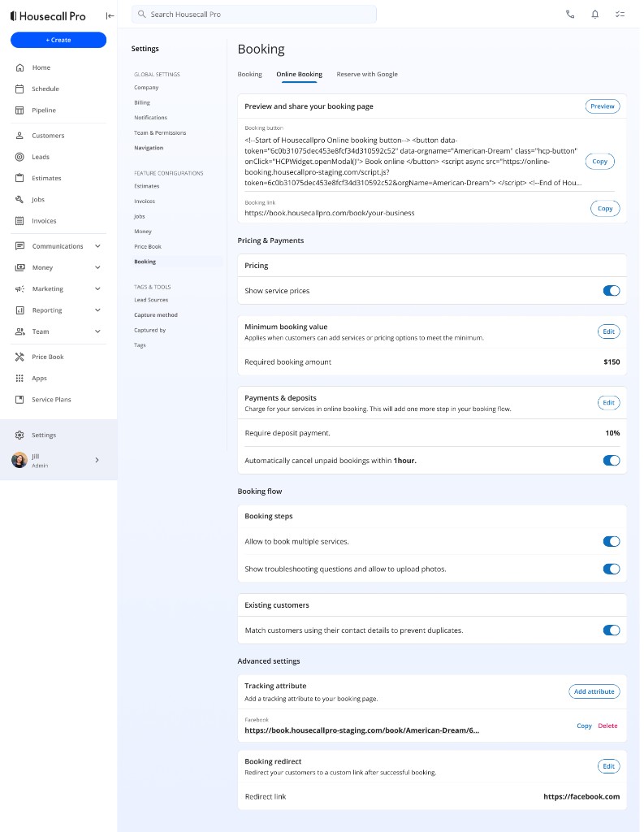This screenshot has width=644, height=832.
Task: Open Notifications settings
Action: point(151,118)
